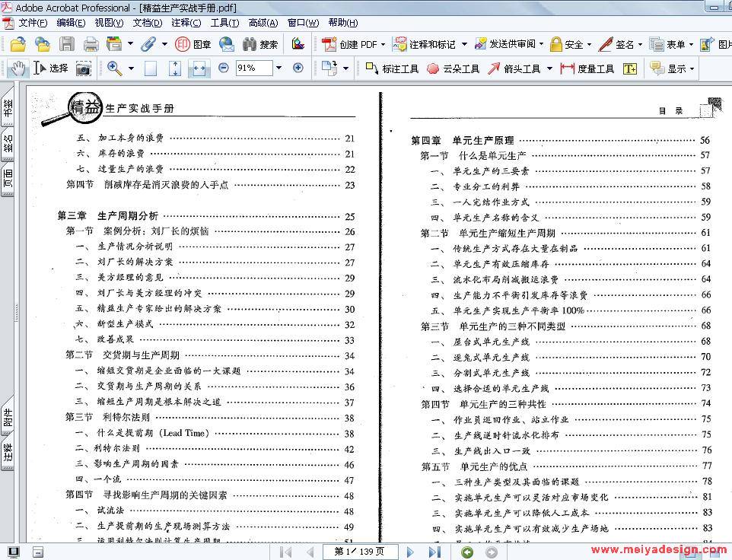This screenshot has height=560, width=732.
Task: Open the 帮助(H) menu
Action: point(342,22)
